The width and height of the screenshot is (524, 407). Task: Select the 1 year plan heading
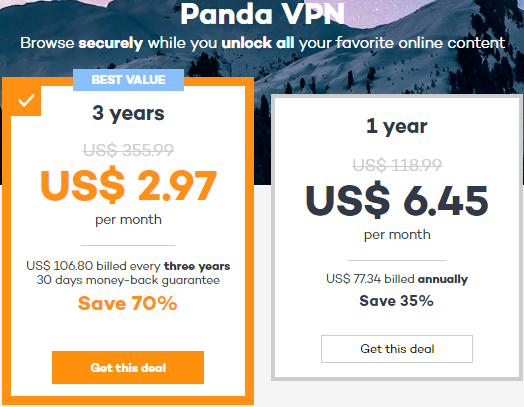(397, 127)
